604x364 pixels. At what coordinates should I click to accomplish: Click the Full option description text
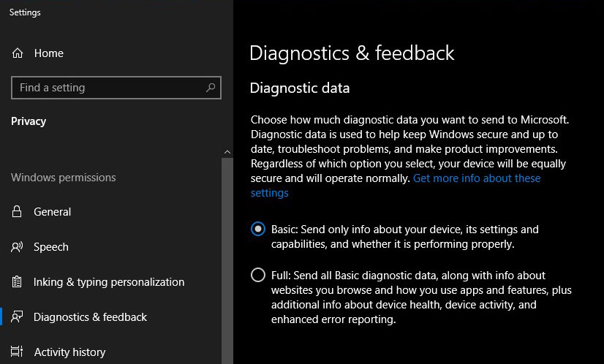coord(421,297)
